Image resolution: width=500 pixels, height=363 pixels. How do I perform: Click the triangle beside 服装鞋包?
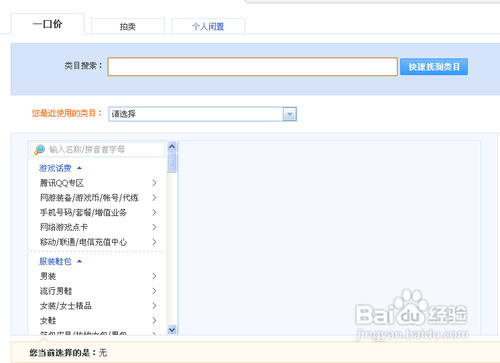tap(79, 261)
